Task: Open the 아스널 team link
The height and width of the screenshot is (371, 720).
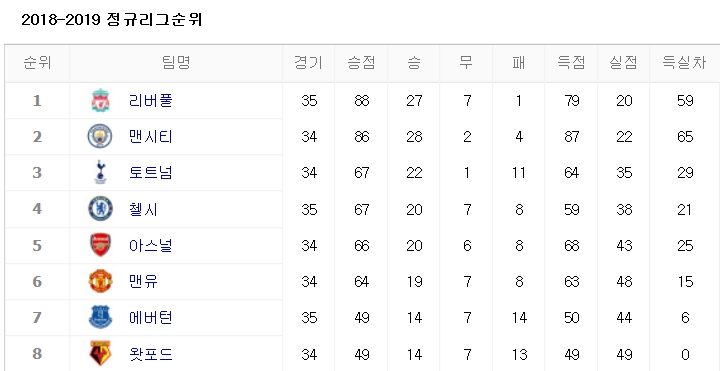Action: [151, 245]
